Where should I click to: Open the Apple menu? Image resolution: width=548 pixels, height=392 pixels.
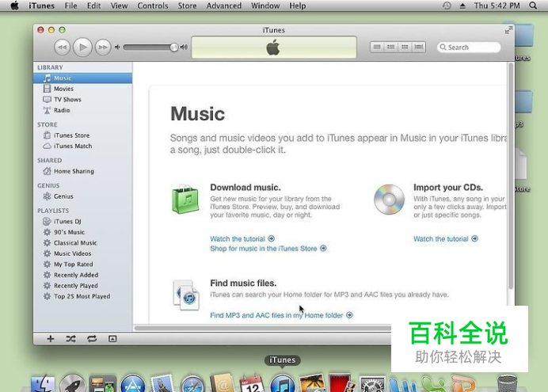click(14, 6)
